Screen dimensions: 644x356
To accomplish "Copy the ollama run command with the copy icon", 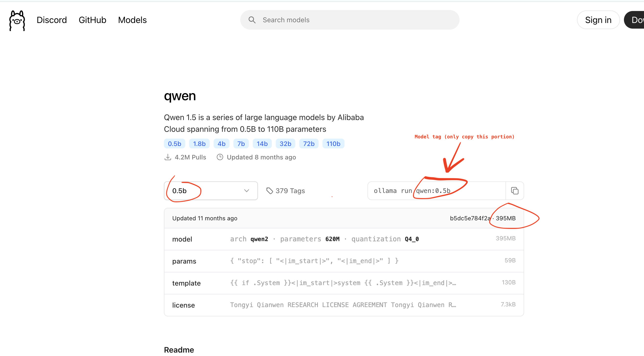I will point(515,191).
